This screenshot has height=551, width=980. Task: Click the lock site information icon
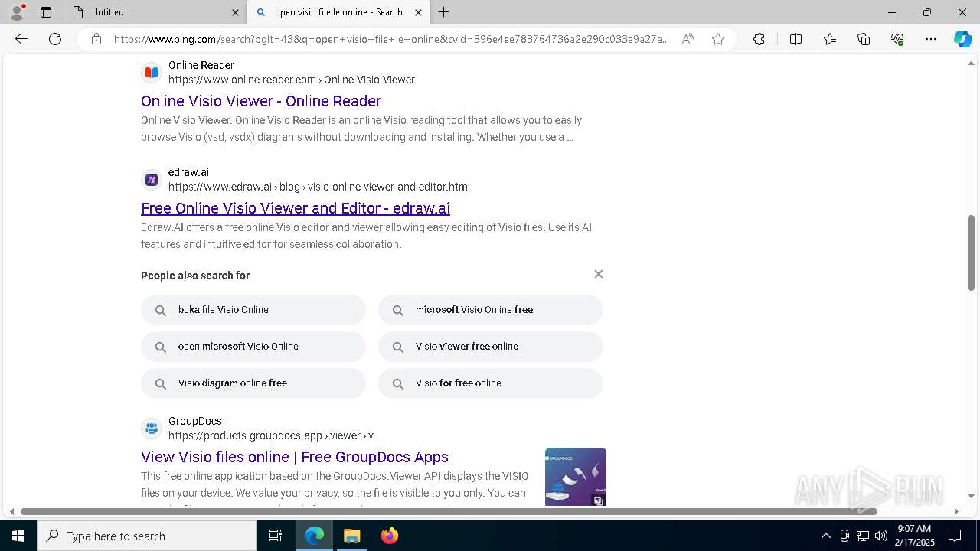[x=96, y=39]
